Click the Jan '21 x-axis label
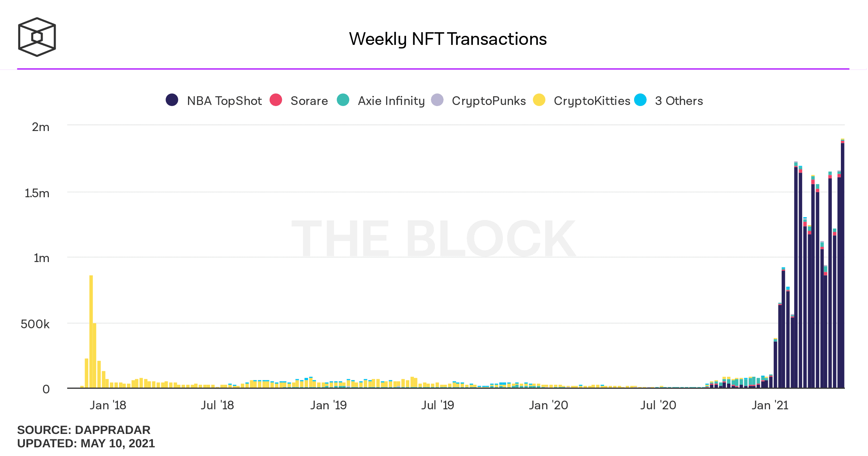 click(770, 405)
